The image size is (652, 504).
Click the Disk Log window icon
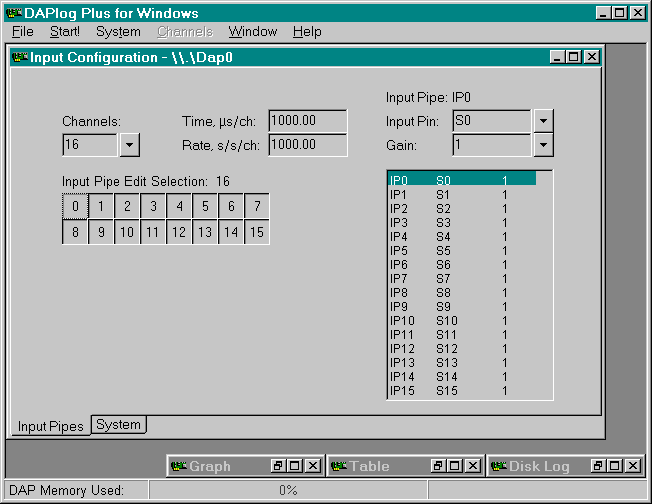tap(499, 466)
